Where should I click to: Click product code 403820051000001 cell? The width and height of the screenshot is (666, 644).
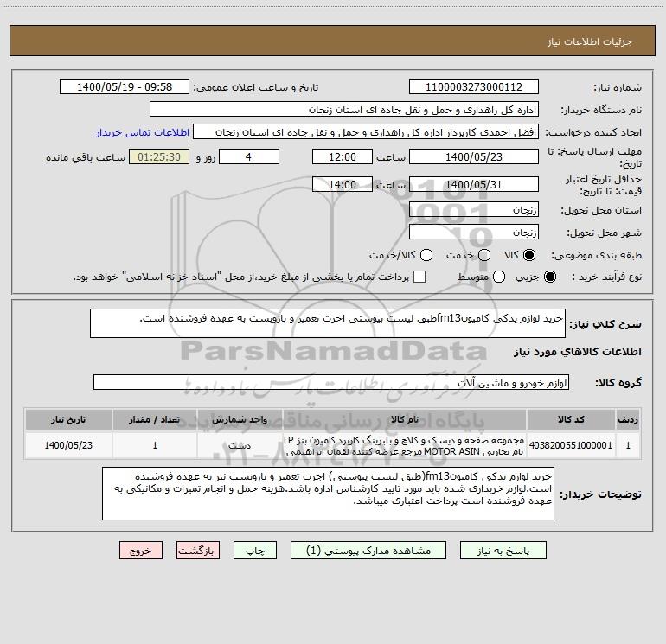pyautogui.click(x=571, y=445)
